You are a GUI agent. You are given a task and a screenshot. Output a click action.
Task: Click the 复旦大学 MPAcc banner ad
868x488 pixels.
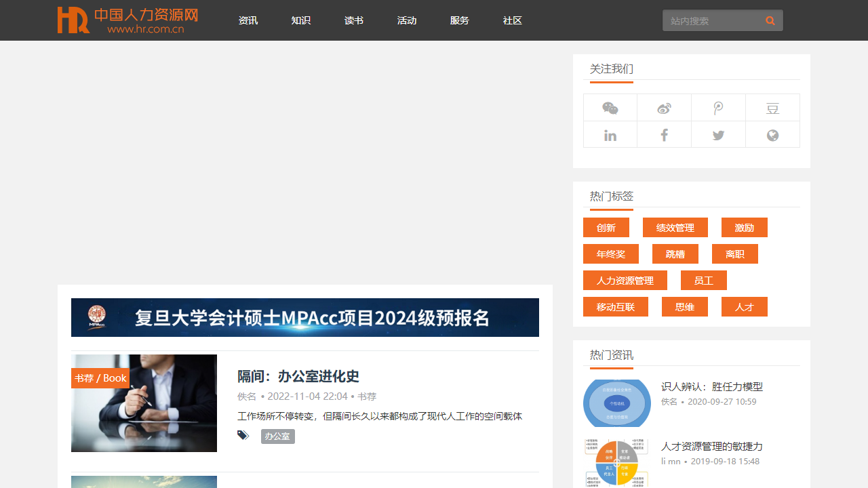tap(305, 317)
